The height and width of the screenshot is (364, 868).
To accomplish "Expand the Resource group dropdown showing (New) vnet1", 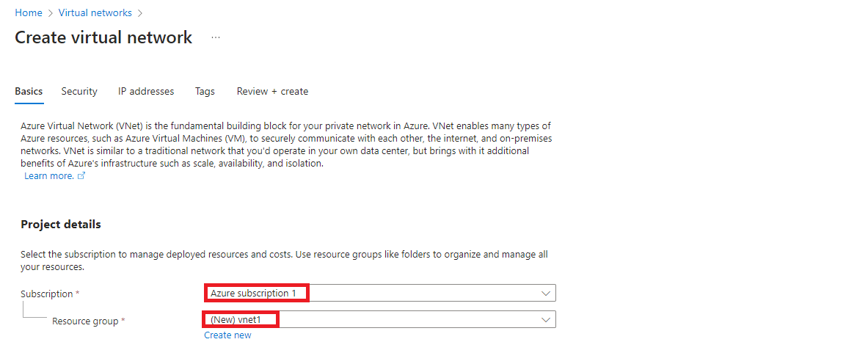I will [x=379, y=320].
